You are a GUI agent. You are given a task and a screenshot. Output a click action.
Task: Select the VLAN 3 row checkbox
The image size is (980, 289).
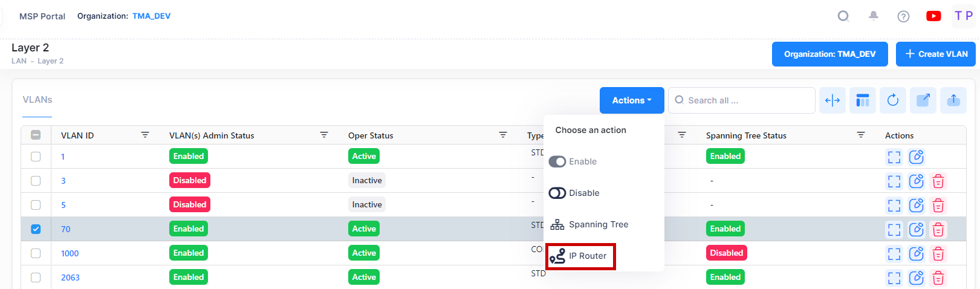[36, 181]
